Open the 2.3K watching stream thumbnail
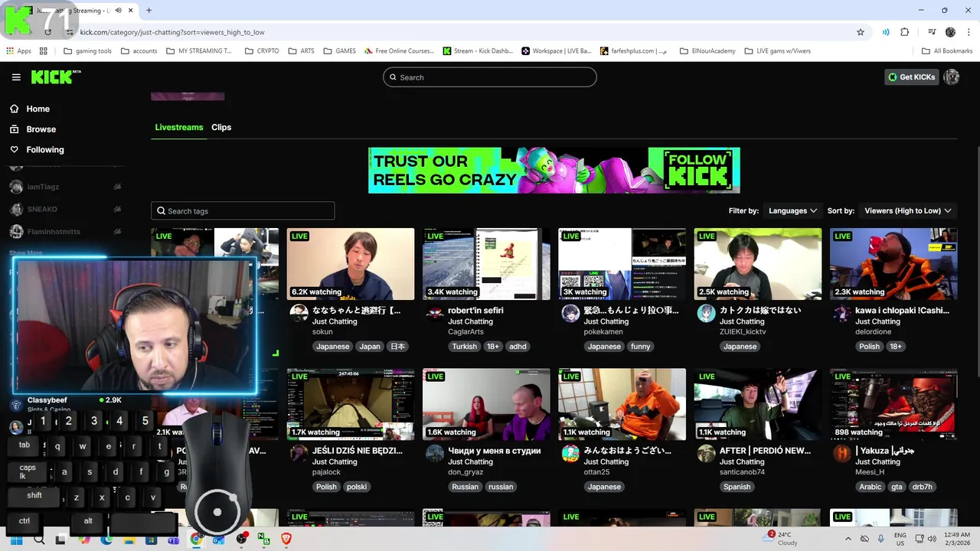 coord(893,264)
